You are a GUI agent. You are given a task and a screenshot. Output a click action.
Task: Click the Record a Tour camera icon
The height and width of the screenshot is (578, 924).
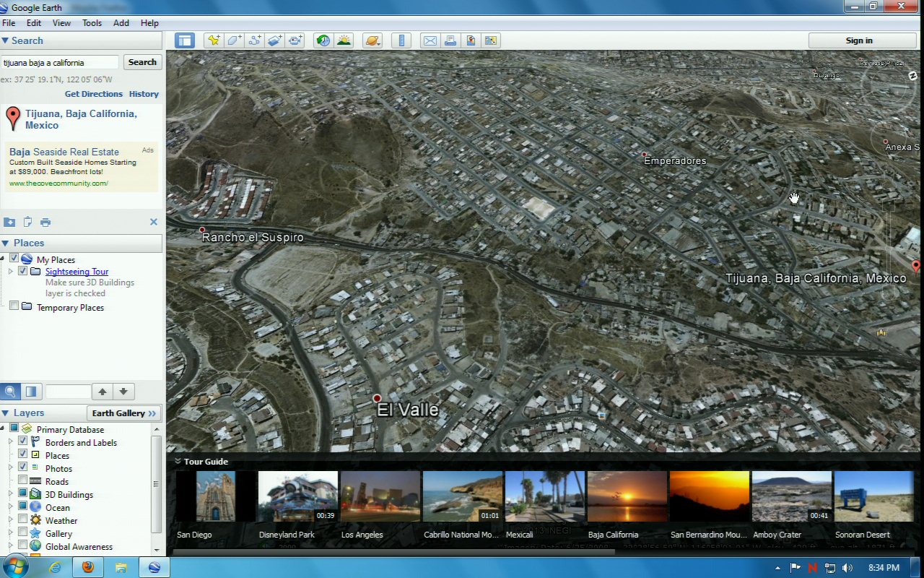pos(295,40)
